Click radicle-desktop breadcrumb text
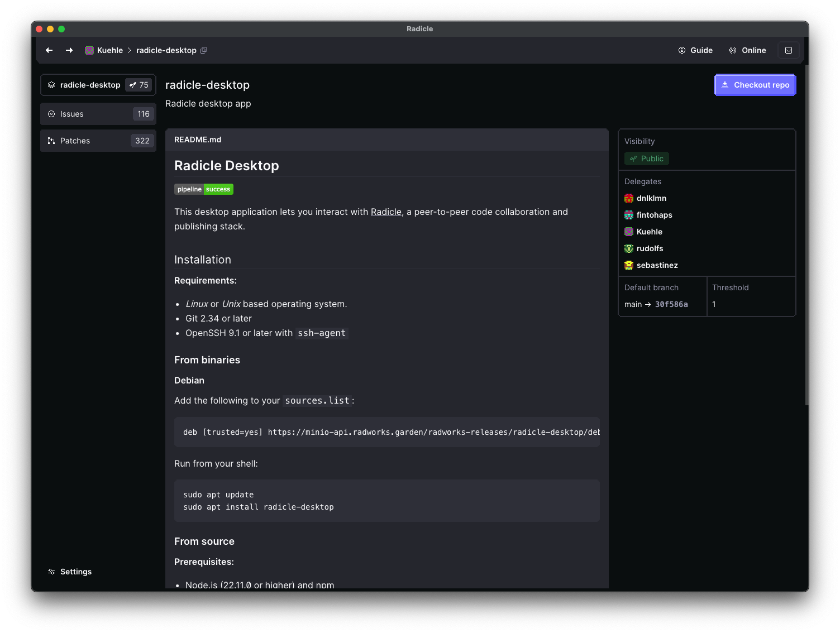 [x=166, y=50]
